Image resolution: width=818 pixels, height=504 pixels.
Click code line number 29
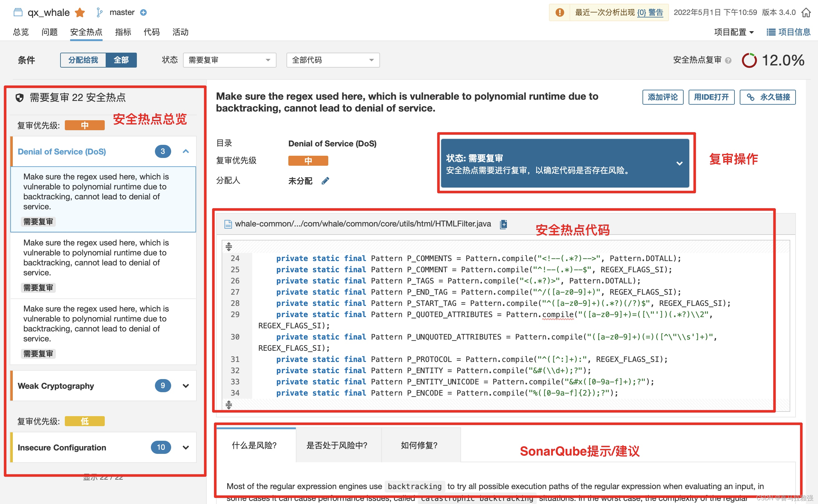tap(235, 314)
